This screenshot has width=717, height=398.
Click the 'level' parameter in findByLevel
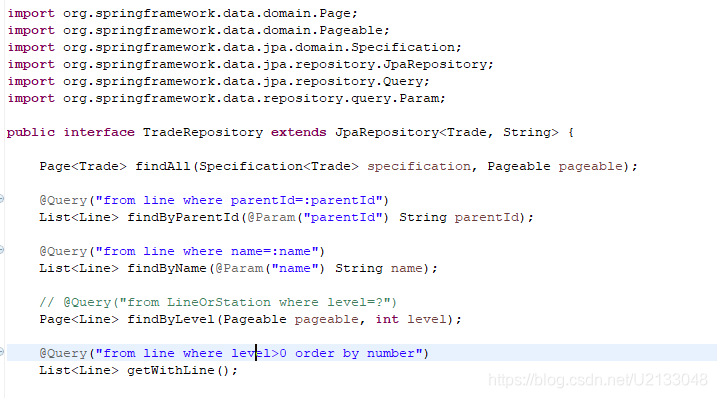coord(426,319)
